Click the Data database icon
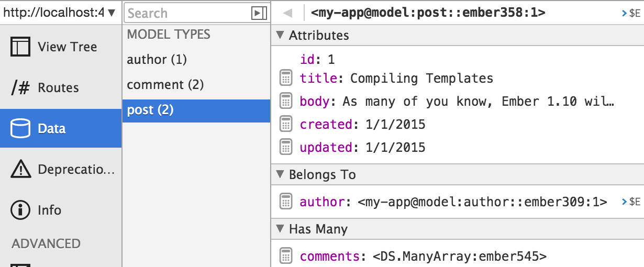This screenshot has width=644, height=267. coord(21,129)
